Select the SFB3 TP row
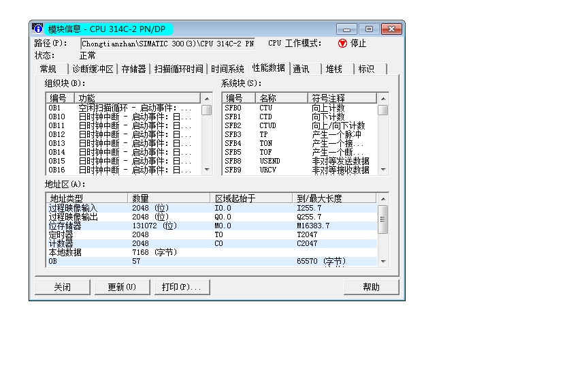This screenshot has height=368, width=588. 299,134
